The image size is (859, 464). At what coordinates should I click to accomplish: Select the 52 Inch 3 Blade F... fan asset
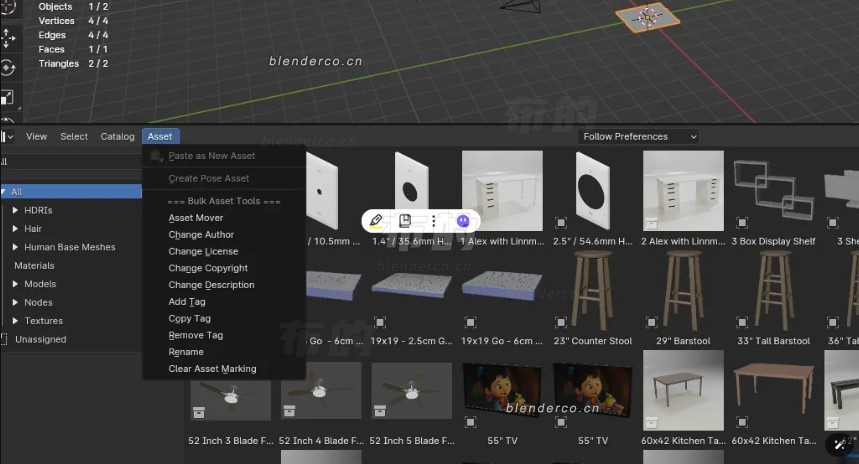point(231,398)
